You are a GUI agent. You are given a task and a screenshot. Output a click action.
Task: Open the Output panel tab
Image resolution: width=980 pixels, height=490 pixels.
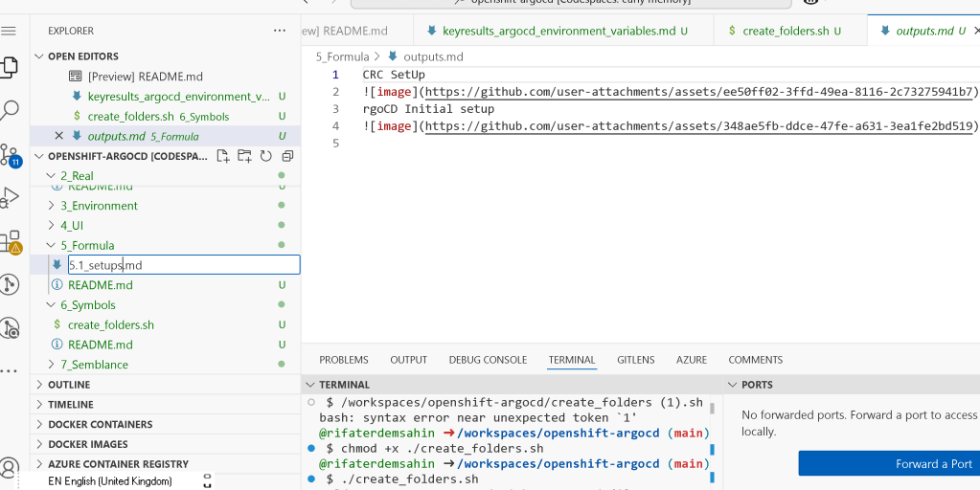(409, 360)
